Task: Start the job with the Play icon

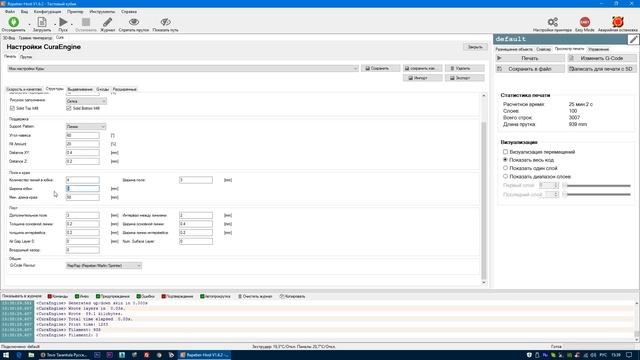Action: pos(63,22)
